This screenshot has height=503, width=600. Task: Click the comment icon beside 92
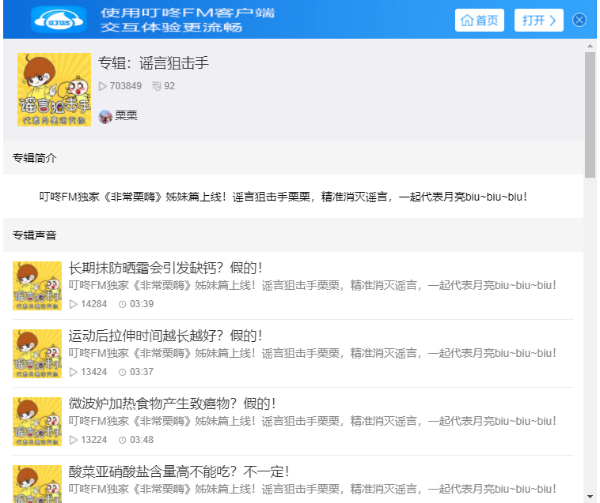point(156,87)
